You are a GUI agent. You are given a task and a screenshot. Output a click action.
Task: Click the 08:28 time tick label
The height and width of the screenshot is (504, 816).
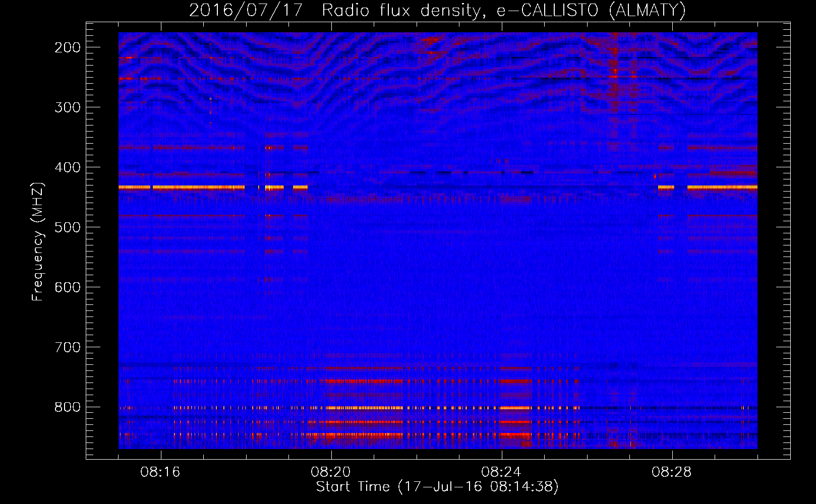point(672,472)
